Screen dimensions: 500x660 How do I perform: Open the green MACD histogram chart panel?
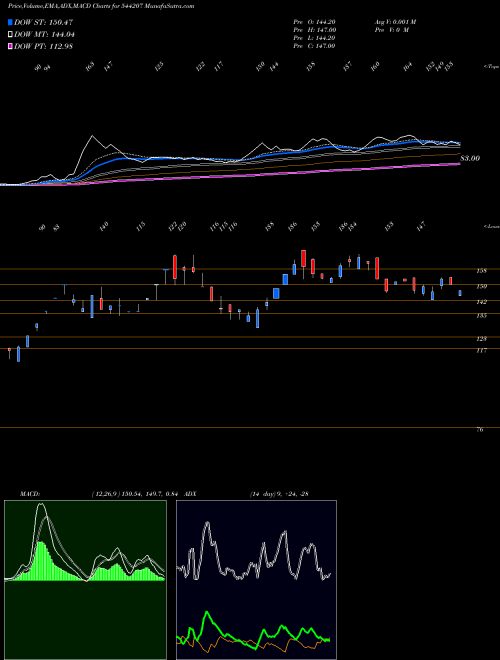click(85, 580)
